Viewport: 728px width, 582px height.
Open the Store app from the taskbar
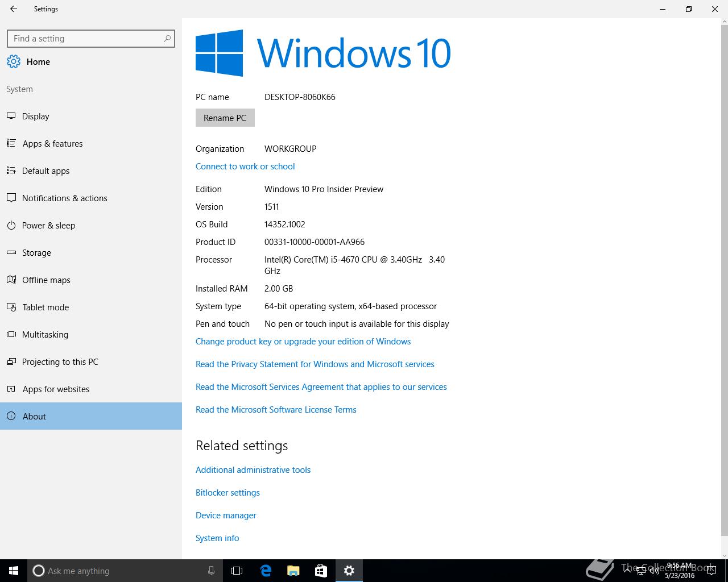coord(321,571)
